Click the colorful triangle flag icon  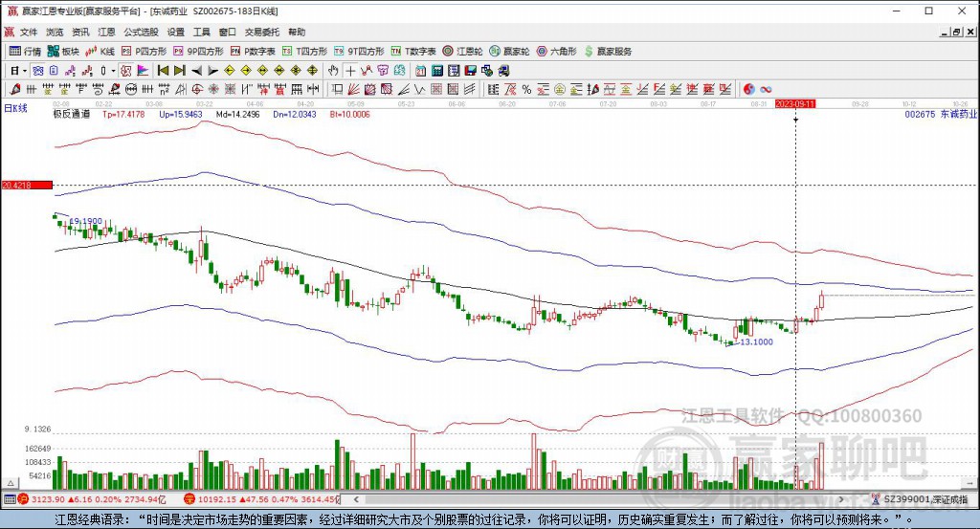[x=144, y=71]
